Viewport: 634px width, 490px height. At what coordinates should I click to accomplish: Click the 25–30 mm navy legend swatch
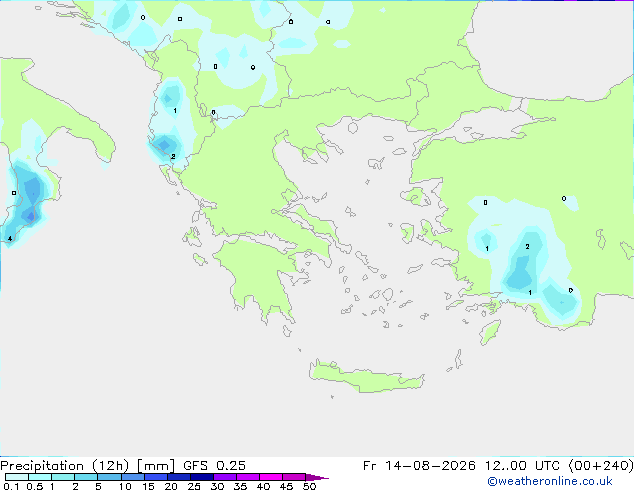coord(201,477)
